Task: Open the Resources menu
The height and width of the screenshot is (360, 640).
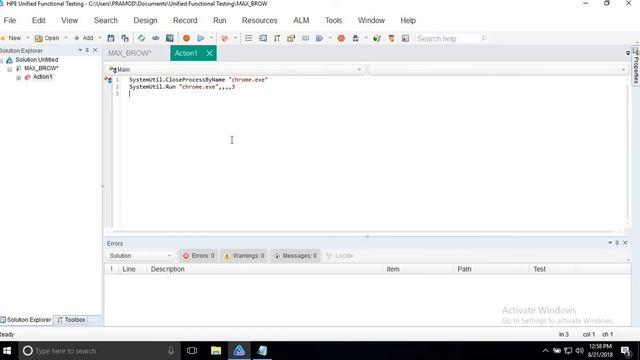Action: pos(260,20)
